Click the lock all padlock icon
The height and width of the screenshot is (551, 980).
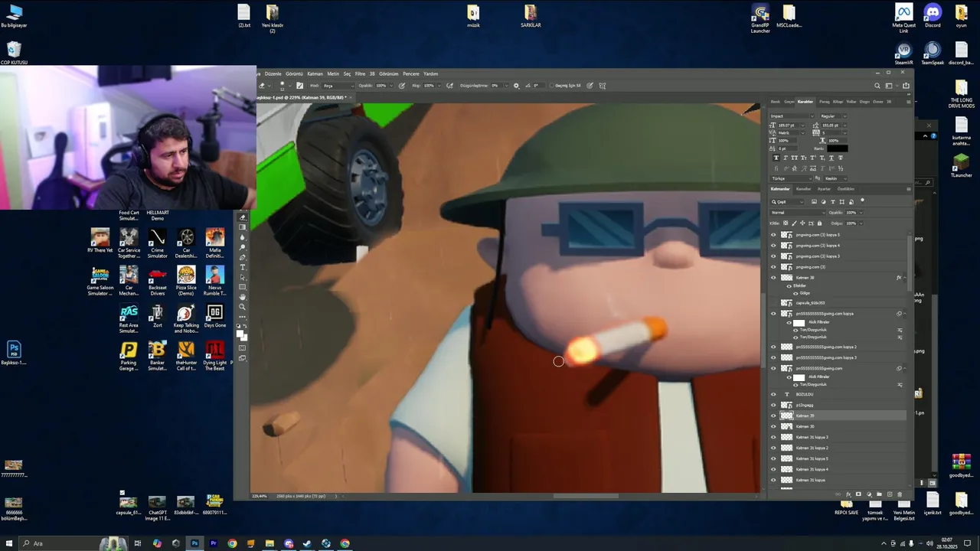819,223
